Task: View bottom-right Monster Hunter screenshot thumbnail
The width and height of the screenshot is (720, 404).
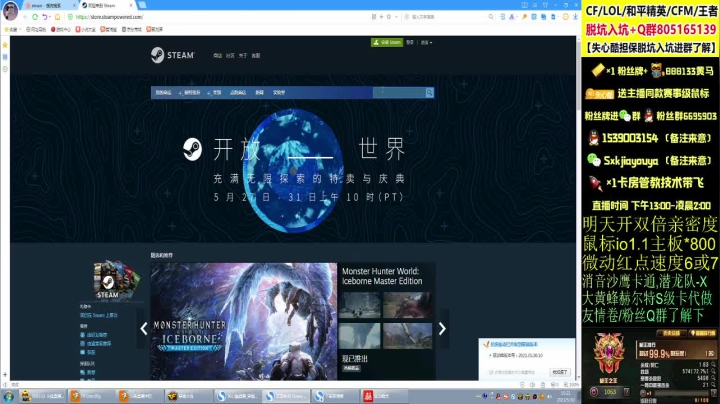Action: click(x=408, y=336)
